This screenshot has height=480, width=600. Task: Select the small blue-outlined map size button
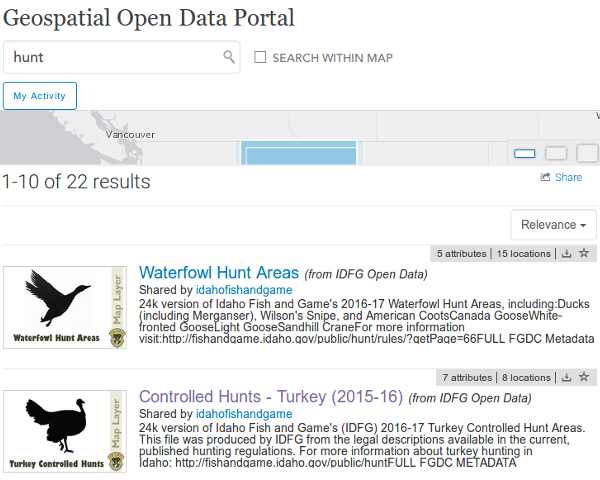[x=525, y=153]
